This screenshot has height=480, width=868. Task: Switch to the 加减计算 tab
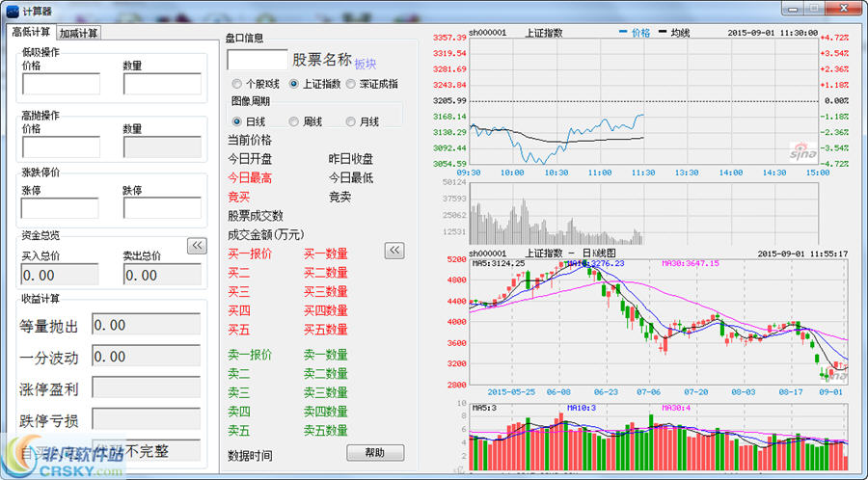coord(78,33)
